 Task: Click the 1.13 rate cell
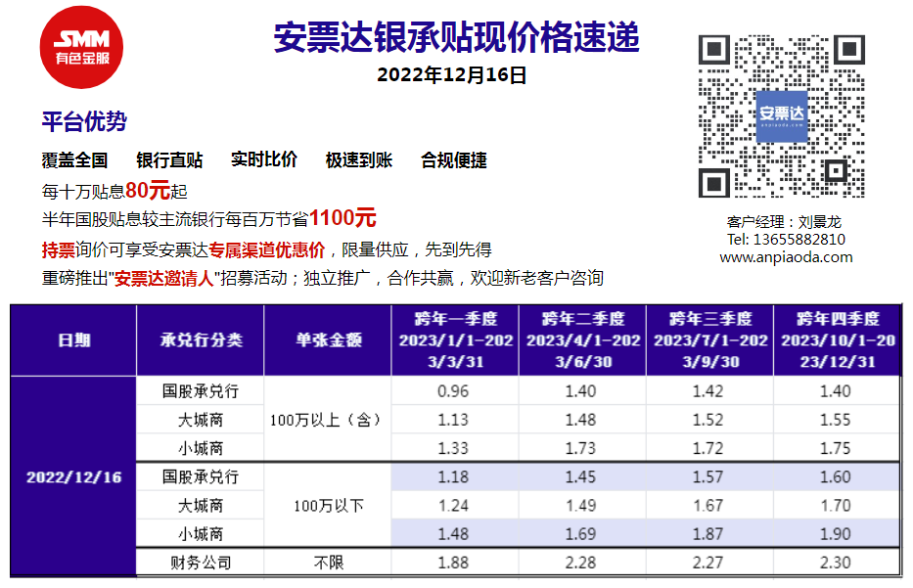(x=454, y=420)
